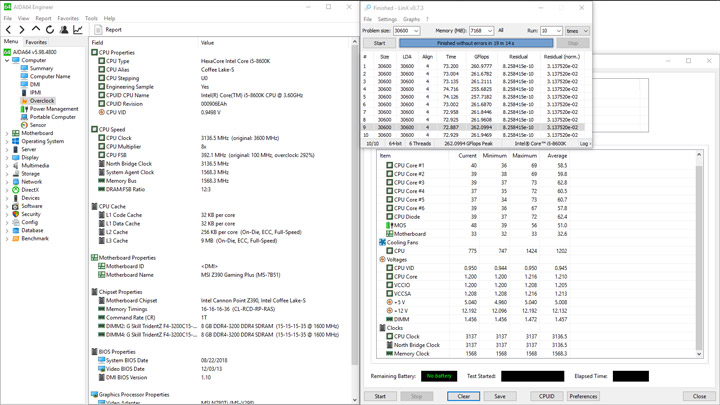Toggle the CPU Core #1 checkbox
Screen dimensions: 720x405
tap(389, 165)
